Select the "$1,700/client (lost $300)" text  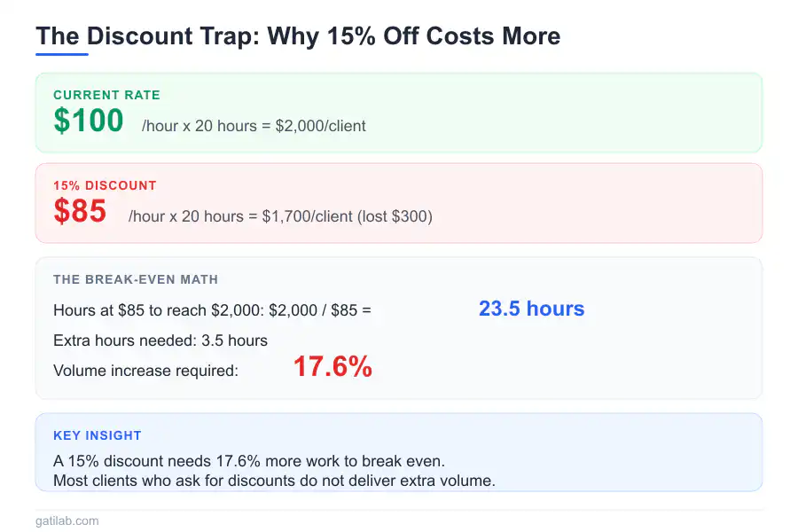[x=348, y=216]
